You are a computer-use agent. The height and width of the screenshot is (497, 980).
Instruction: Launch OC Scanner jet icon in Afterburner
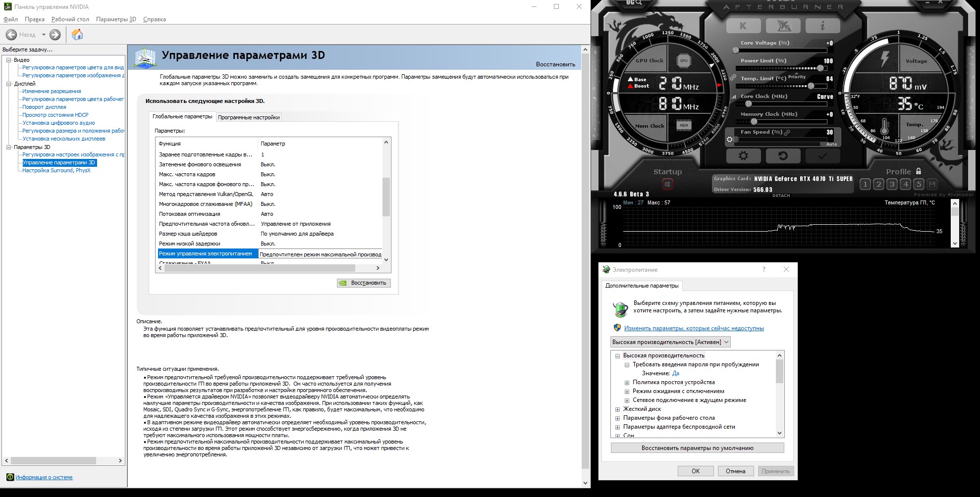pyautogui.click(x=783, y=25)
